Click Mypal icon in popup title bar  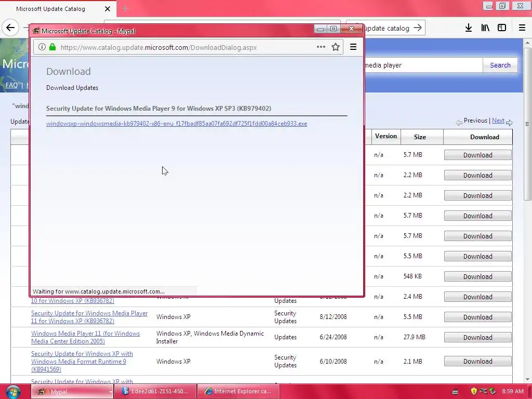coord(36,31)
